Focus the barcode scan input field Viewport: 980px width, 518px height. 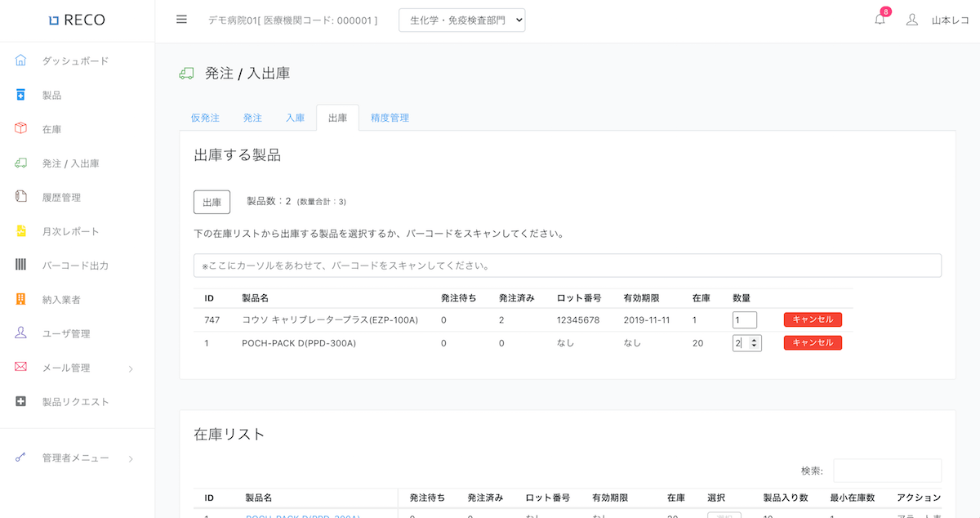coord(567,266)
